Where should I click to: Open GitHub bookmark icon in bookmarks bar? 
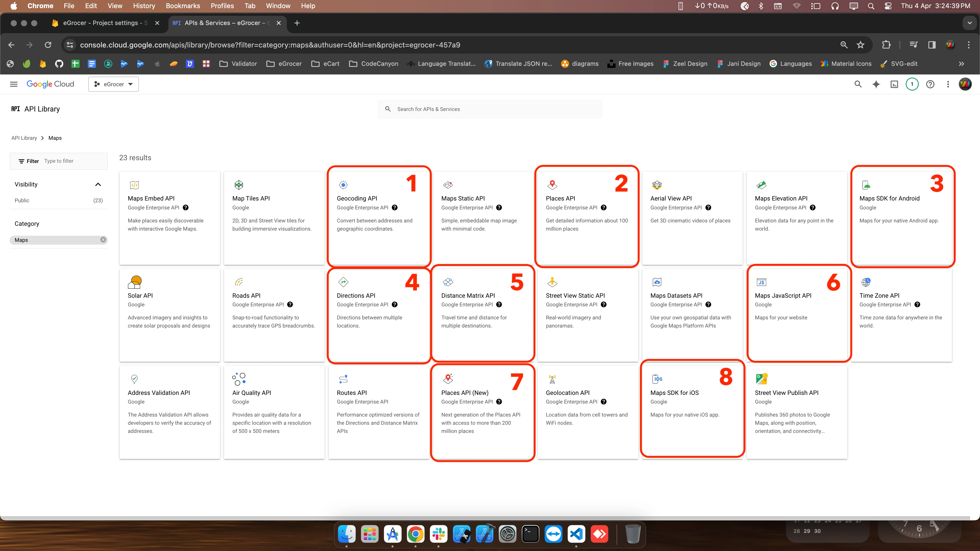coord(59,64)
